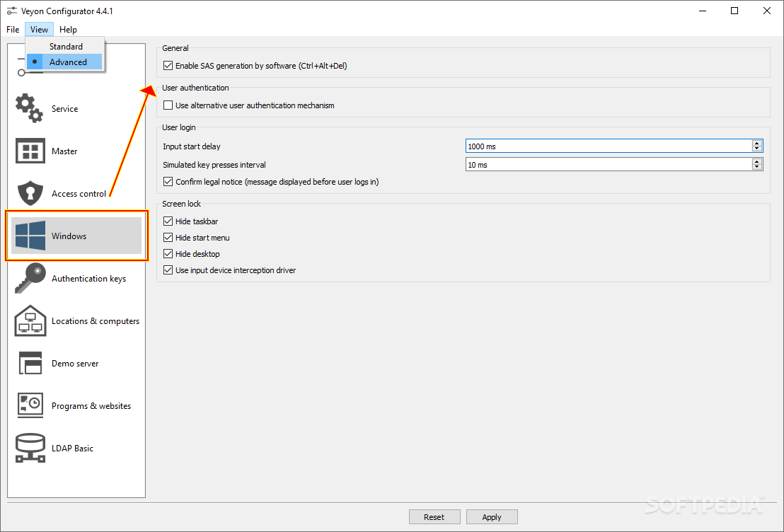Decrease Input start delay with down arrow

[756, 149]
